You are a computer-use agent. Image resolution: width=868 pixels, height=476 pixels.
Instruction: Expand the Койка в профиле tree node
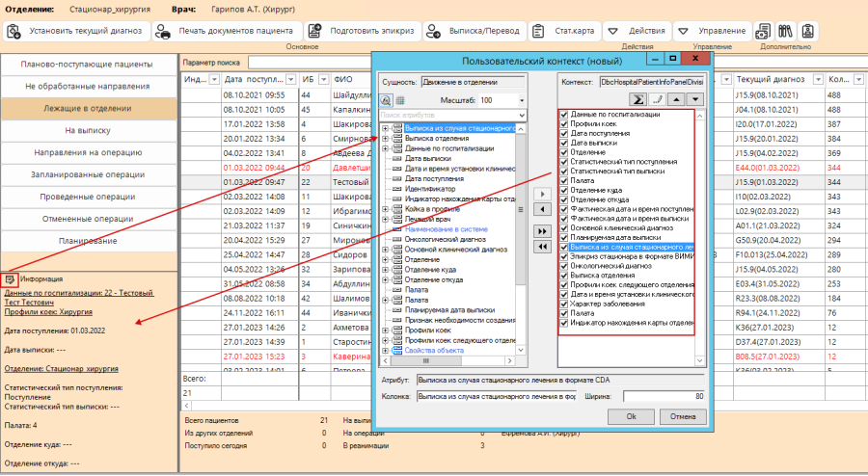coord(385,209)
